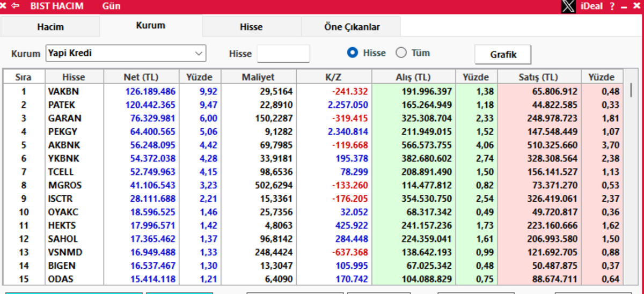Click Alış value 566.573.755

427,145
